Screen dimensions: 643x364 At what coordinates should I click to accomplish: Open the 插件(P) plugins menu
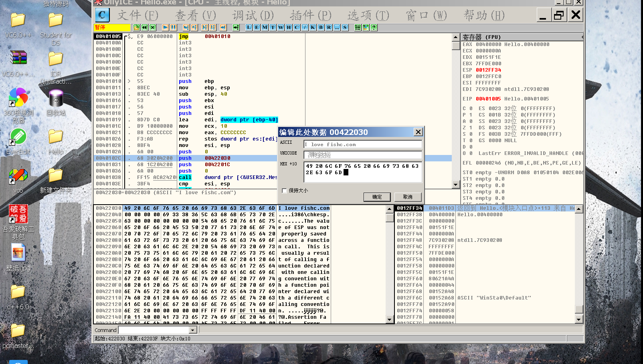pos(311,16)
